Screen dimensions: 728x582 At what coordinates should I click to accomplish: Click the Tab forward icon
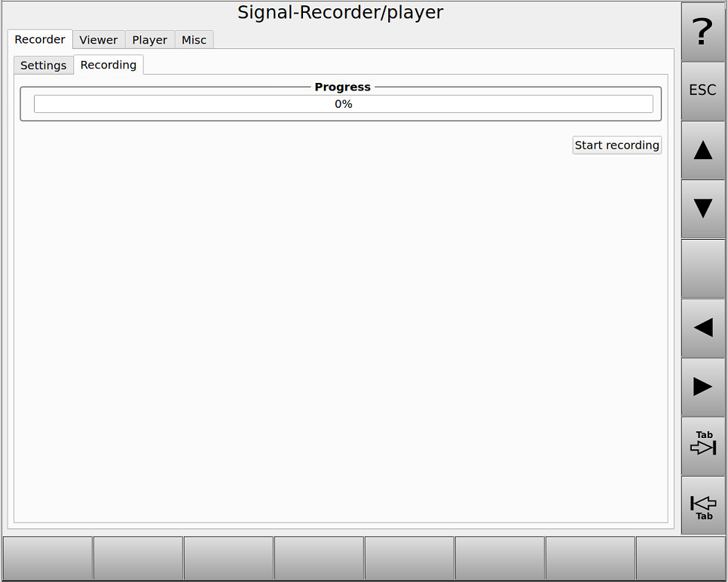(702, 445)
